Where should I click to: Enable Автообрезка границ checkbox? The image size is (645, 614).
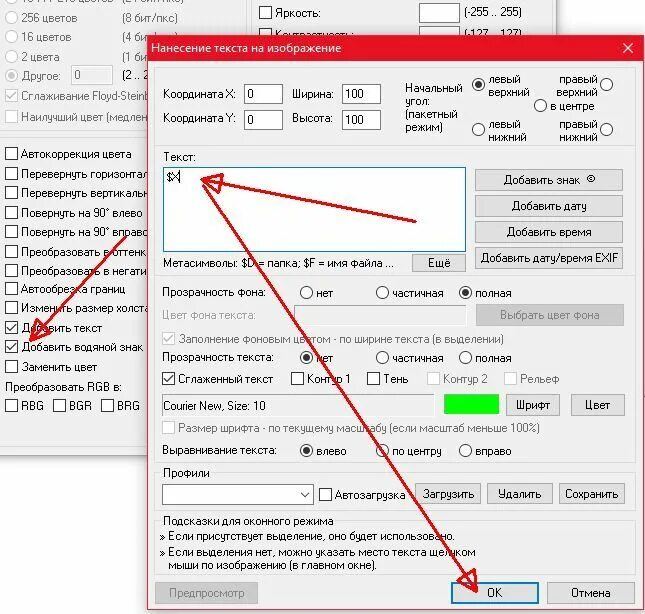tap(11, 289)
